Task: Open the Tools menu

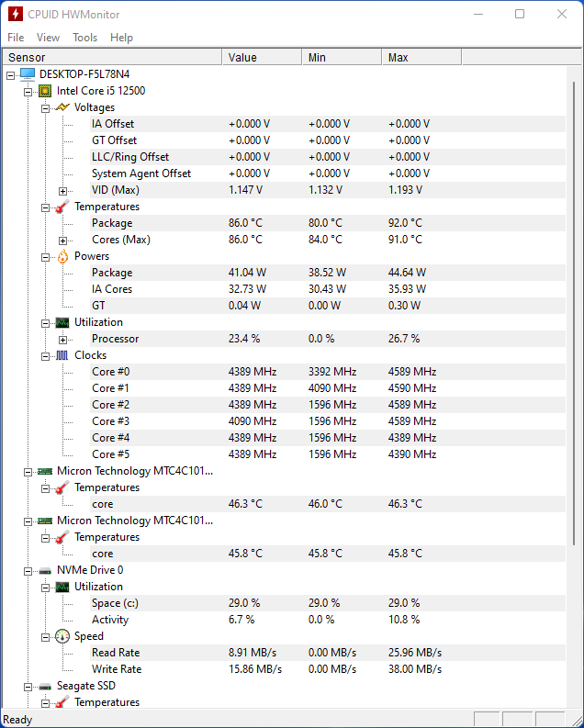Action: pos(85,38)
